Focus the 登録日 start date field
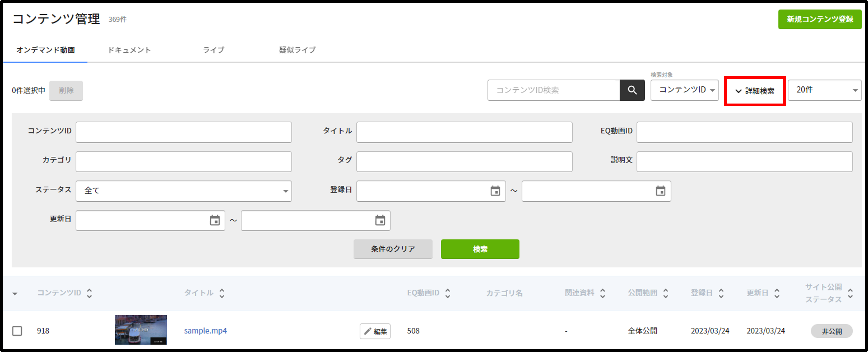The height and width of the screenshot is (352, 868). [431, 191]
